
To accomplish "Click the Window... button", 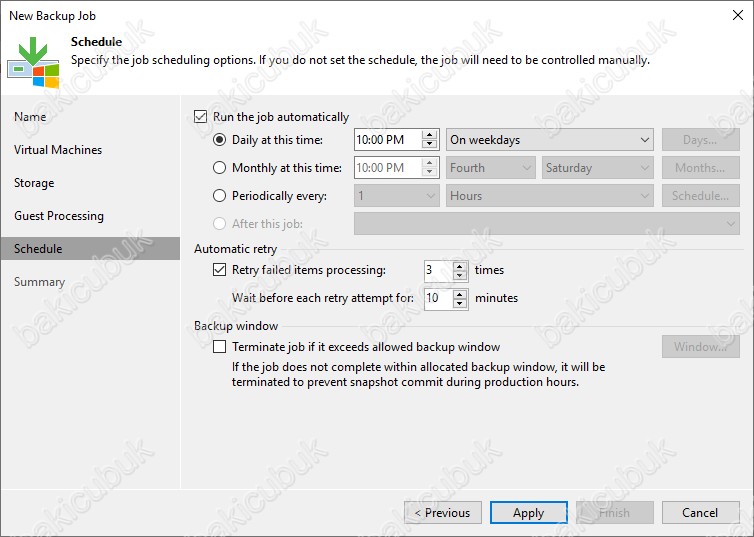I will (x=701, y=347).
